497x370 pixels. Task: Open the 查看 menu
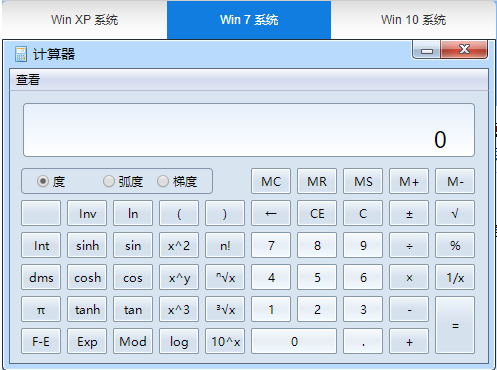click(x=28, y=80)
